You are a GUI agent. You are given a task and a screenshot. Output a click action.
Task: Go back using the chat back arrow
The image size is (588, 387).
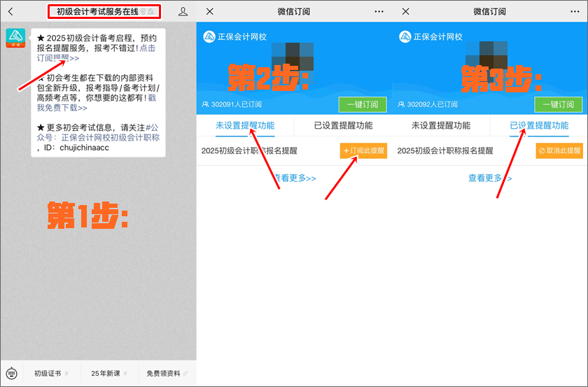10,12
